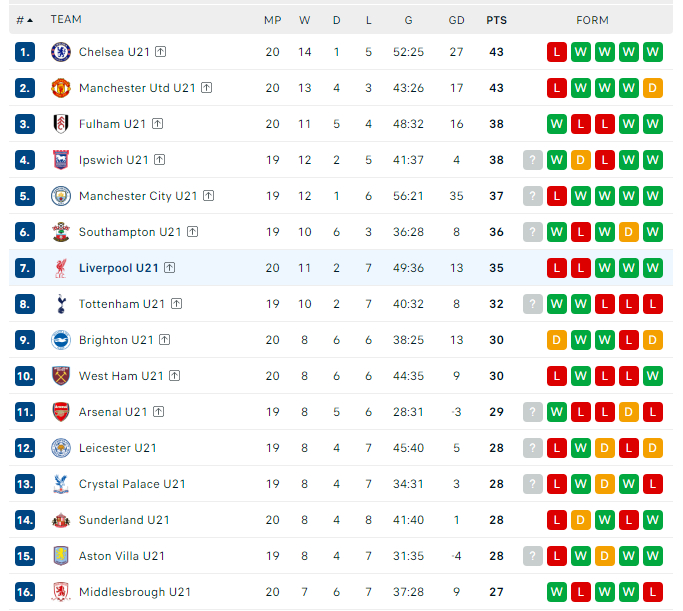Sort the table by GD column header
This screenshot has height=611, width=683.
pos(456,20)
